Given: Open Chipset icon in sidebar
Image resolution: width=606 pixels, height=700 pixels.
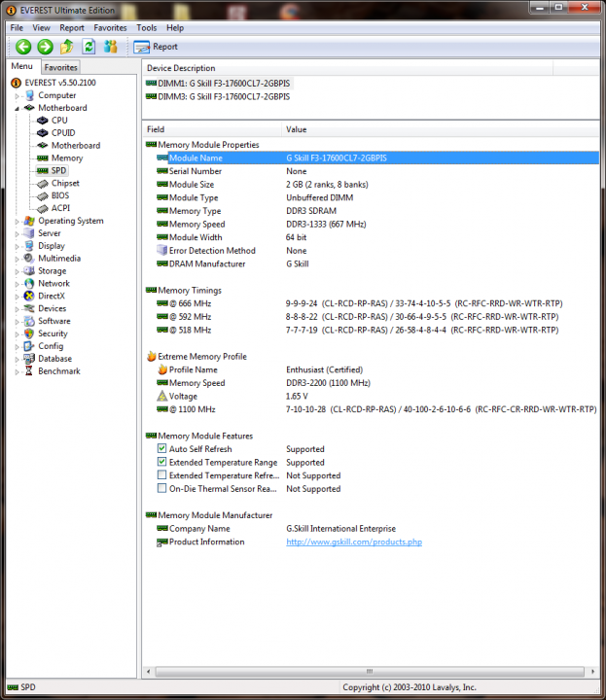Looking at the screenshot, I should 43,184.
